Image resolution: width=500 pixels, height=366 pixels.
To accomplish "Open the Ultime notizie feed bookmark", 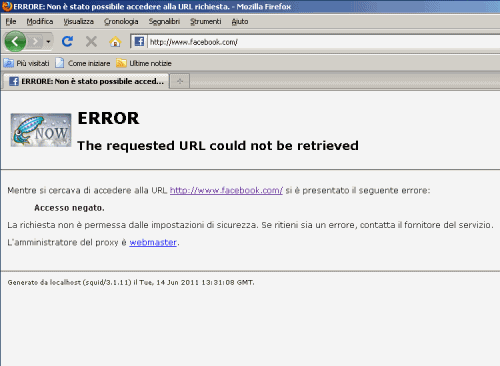I will click(144, 63).
